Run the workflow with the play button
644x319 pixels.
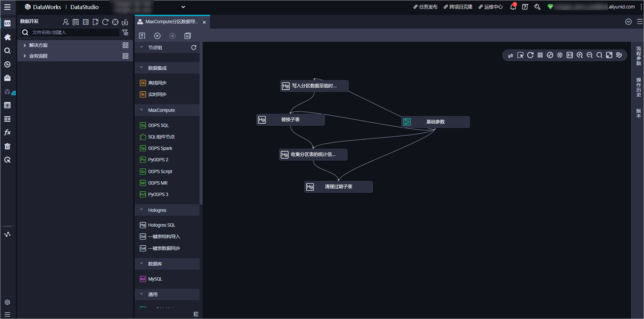coord(157,36)
